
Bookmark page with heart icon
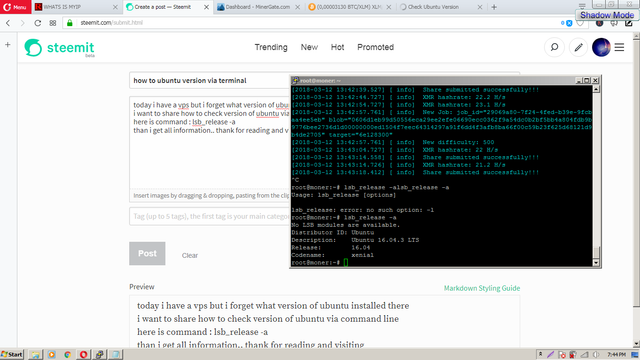(580, 23)
